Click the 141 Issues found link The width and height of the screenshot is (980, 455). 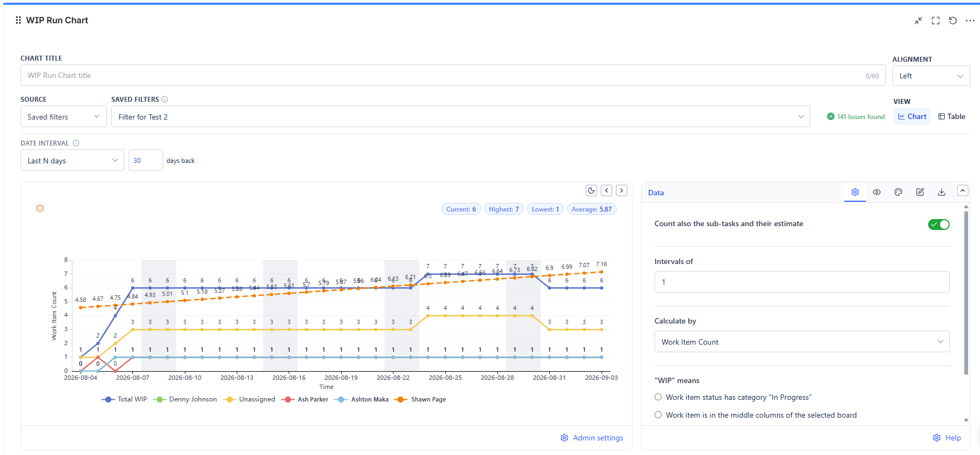pos(856,116)
